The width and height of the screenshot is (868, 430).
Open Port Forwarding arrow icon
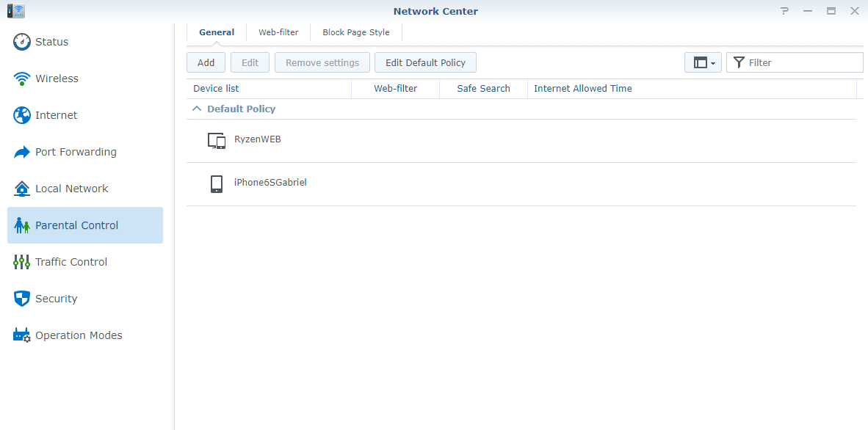(22, 152)
